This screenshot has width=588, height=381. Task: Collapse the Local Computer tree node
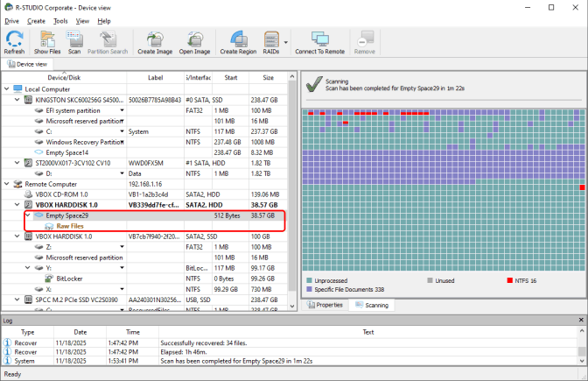[7, 89]
